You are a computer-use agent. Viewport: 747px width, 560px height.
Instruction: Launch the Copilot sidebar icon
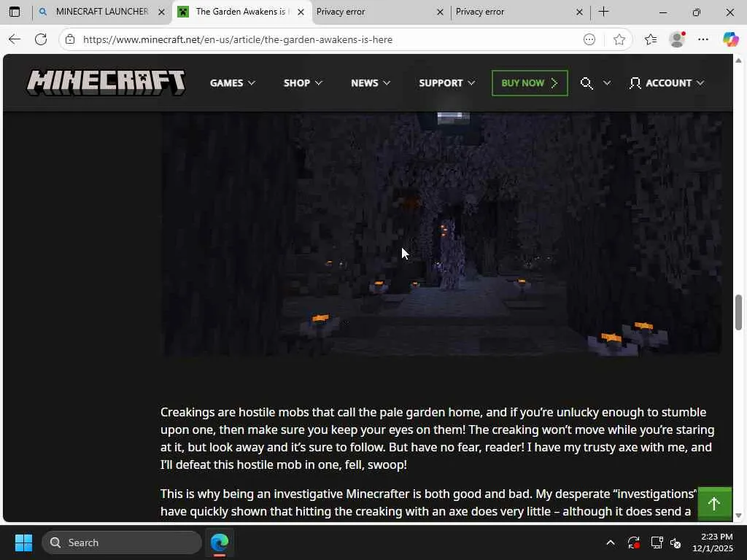730,39
